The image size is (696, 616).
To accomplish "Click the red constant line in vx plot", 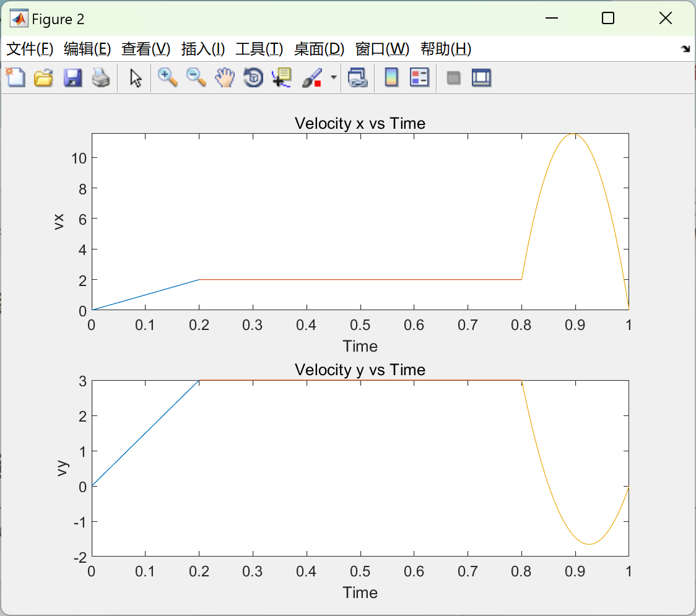I will (x=360, y=280).
